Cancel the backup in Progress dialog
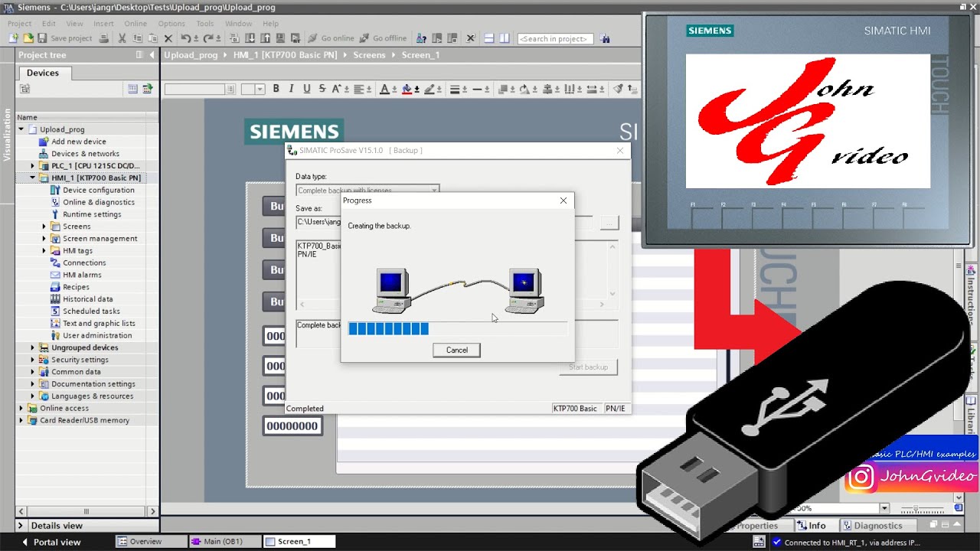Image resolution: width=980 pixels, height=551 pixels. [x=457, y=350]
